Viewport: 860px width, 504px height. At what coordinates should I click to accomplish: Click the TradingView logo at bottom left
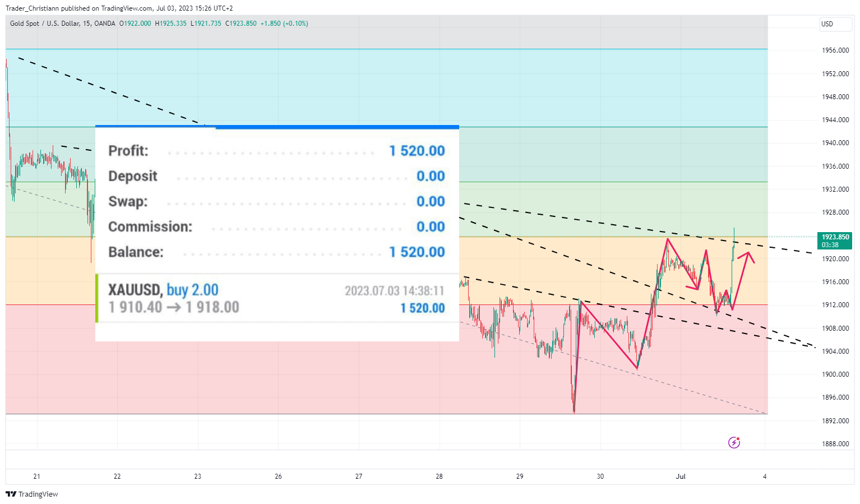point(32,494)
